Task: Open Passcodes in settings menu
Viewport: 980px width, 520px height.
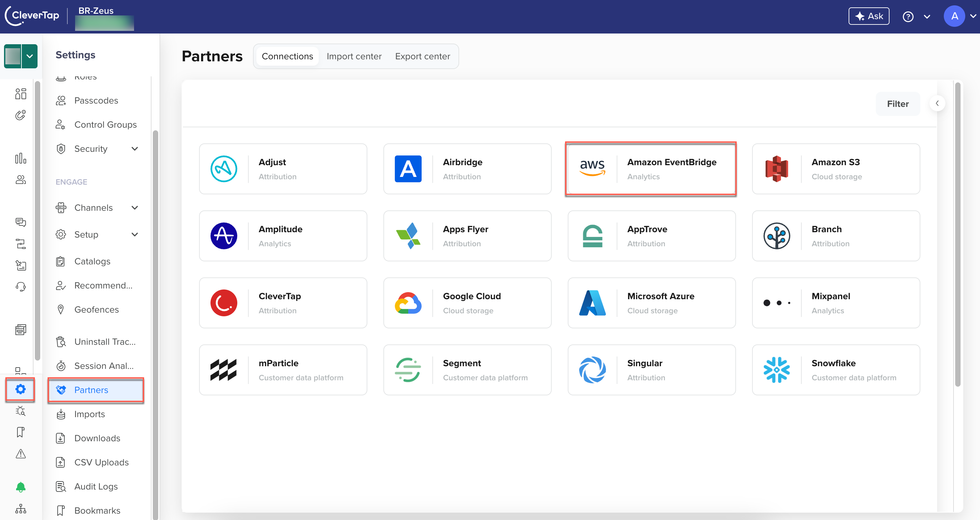Action: [x=97, y=101]
